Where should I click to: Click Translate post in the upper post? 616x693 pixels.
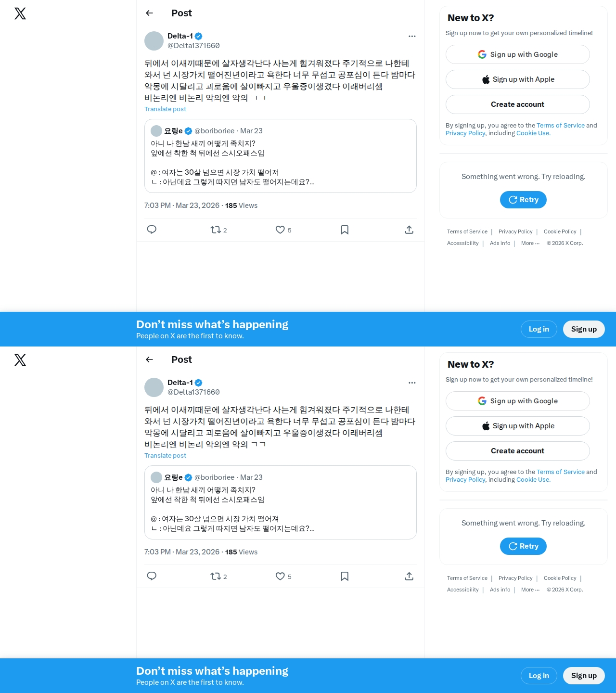pos(165,109)
